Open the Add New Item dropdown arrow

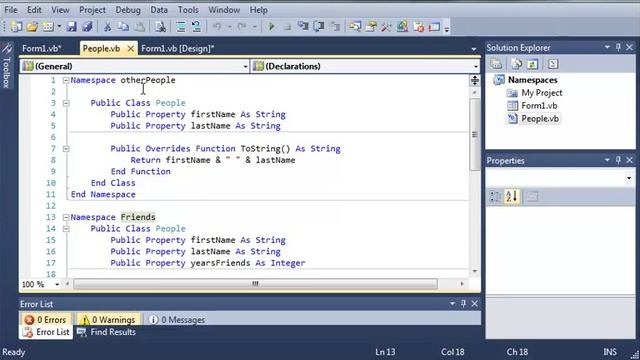coord(59,27)
